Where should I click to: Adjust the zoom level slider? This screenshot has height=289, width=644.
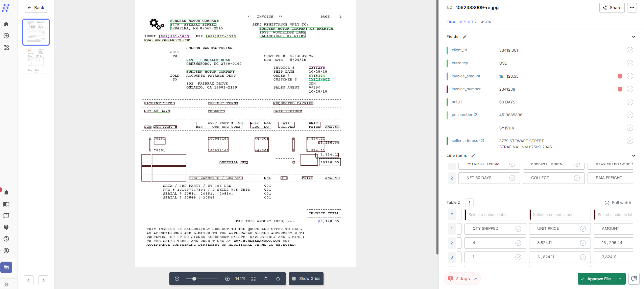tap(202, 279)
